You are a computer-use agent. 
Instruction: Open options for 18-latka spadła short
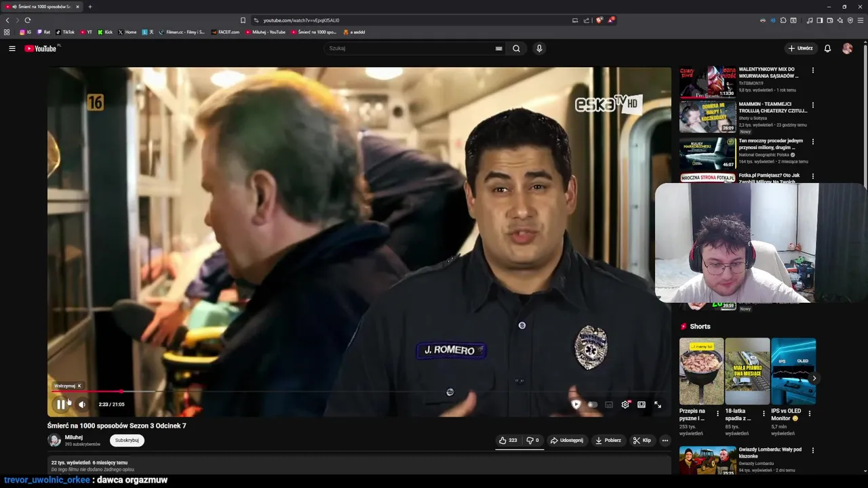[x=764, y=413]
